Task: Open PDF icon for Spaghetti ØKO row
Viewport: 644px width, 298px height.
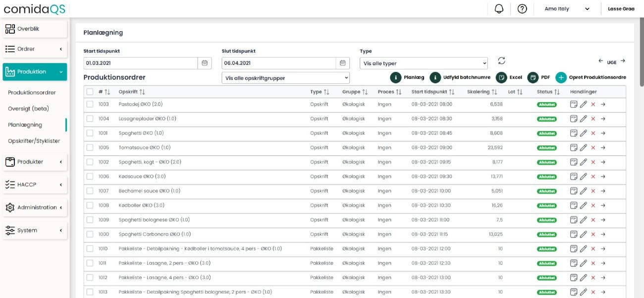Action: pyautogui.click(x=574, y=133)
